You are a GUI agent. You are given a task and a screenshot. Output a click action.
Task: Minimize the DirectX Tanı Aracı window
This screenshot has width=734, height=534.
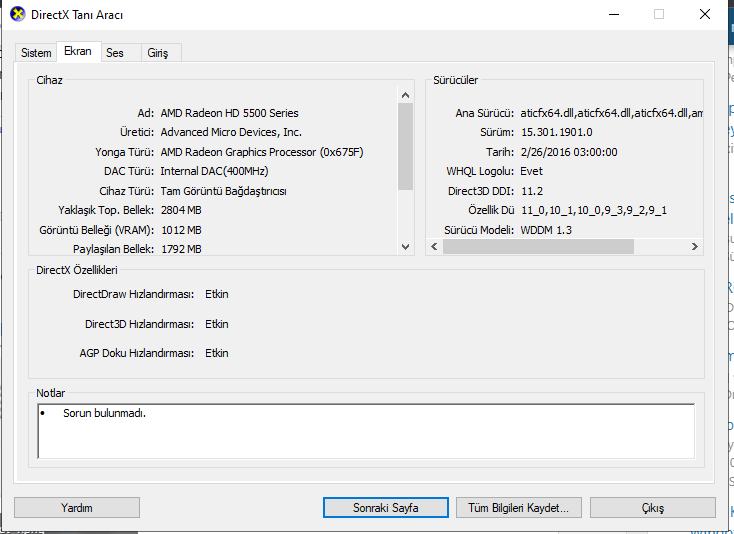pyautogui.click(x=614, y=15)
